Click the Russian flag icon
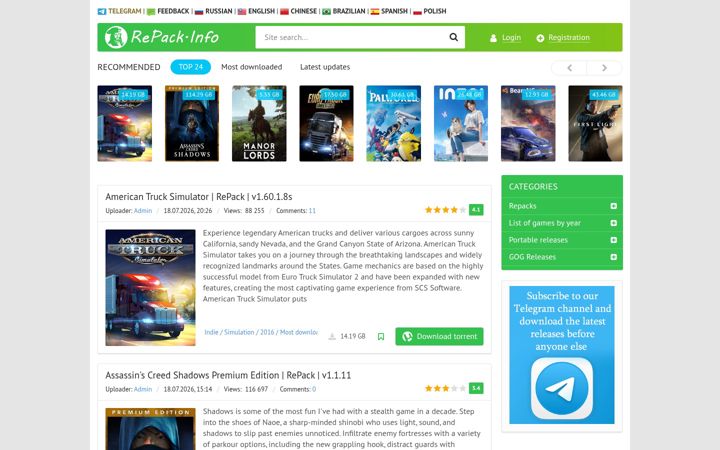The width and height of the screenshot is (720, 450). coord(199,11)
